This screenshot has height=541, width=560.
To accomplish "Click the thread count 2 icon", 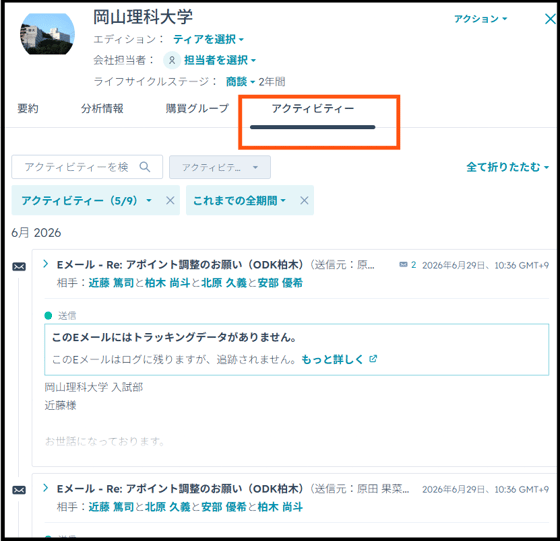I will [408, 265].
